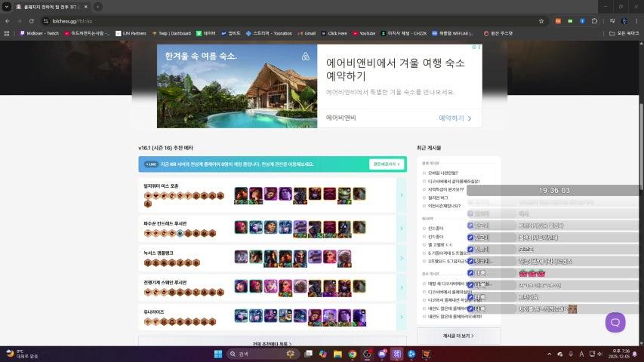
Task: Close the lolchess TFT tab
Action: tap(86, 7)
